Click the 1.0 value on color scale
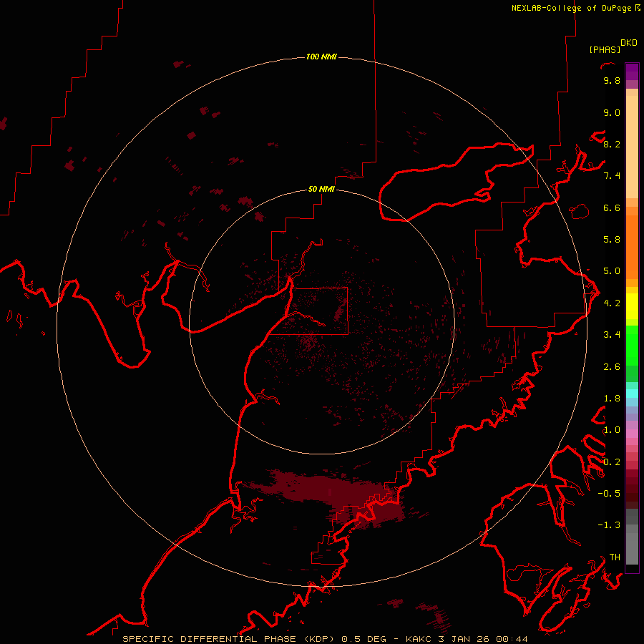Screen dimensions: 644x644 (612, 430)
